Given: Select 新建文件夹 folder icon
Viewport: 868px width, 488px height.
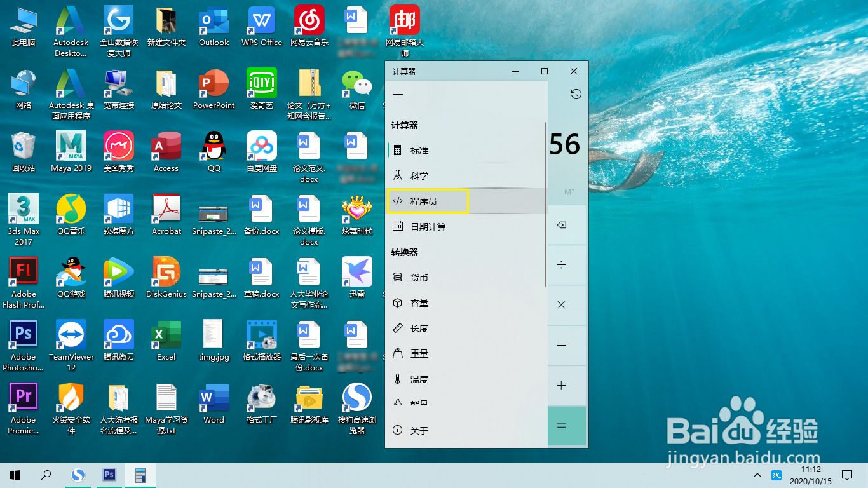Looking at the screenshot, I should (x=166, y=27).
